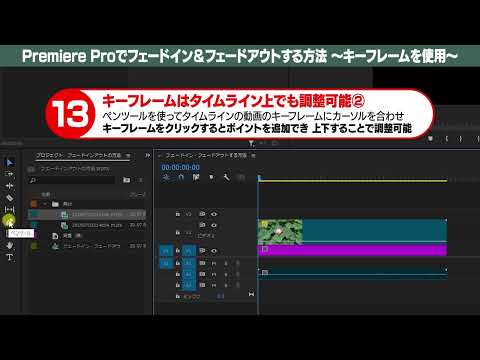Toggle A1 source patch button

pyautogui.click(x=166, y=263)
